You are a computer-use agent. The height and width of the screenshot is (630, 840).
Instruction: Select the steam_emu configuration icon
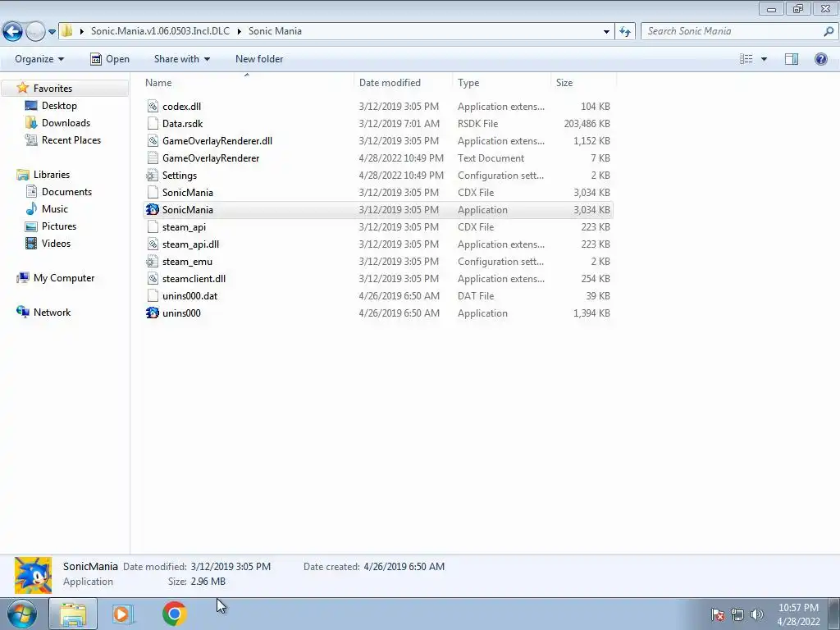[x=153, y=262]
